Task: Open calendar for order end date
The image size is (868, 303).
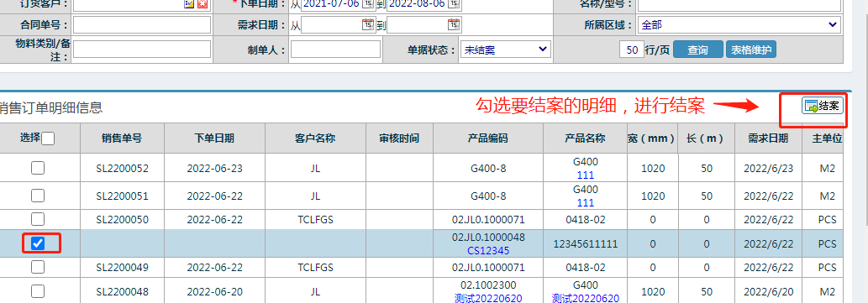Action: [x=454, y=4]
